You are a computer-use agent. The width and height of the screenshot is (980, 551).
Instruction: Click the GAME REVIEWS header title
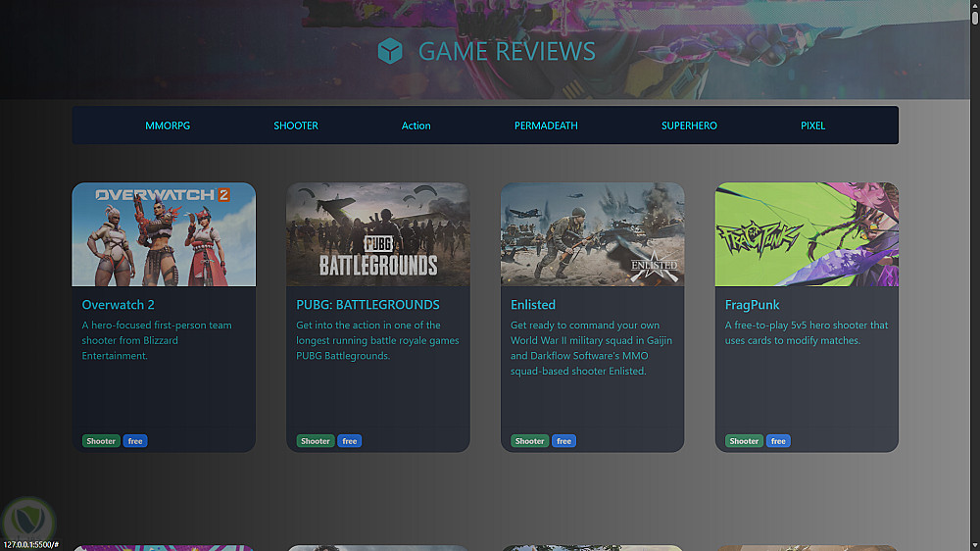tap(507, 51)
